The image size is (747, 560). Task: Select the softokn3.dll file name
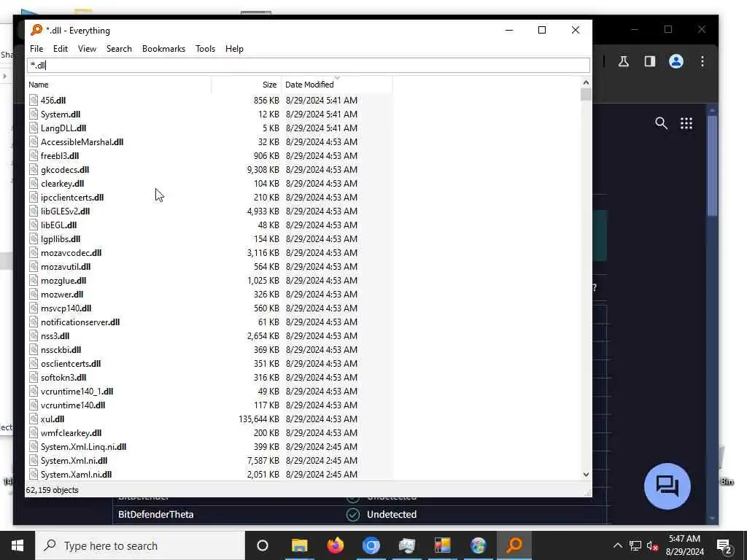[x=63, y=377]
